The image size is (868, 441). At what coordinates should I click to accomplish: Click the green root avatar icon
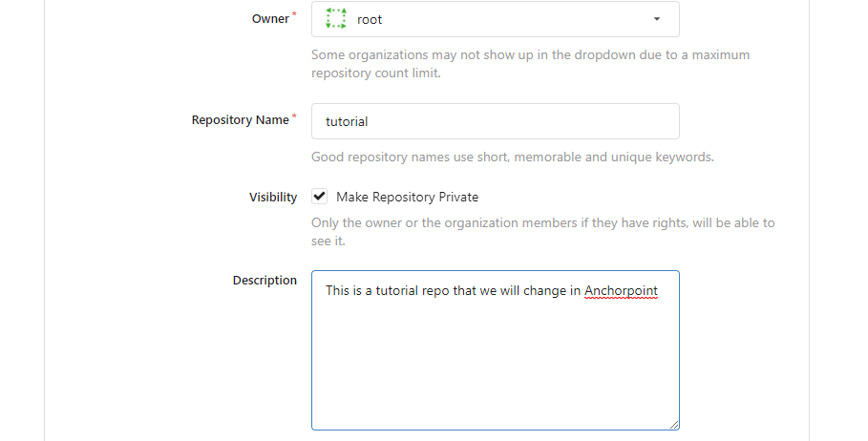tap(336, 18)
